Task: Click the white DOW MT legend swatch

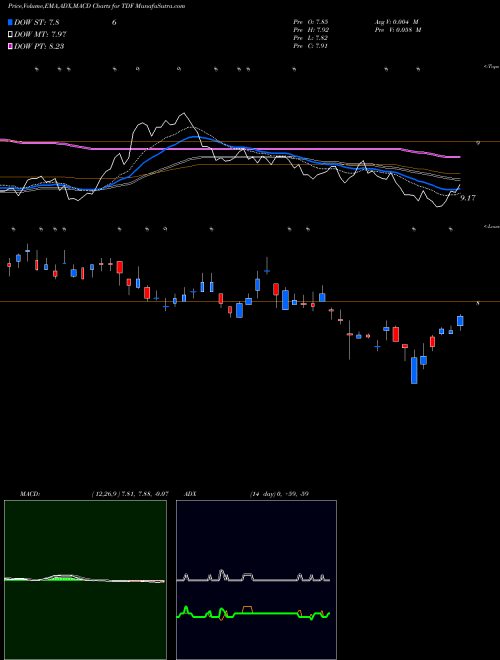Action: click(10, 35)
